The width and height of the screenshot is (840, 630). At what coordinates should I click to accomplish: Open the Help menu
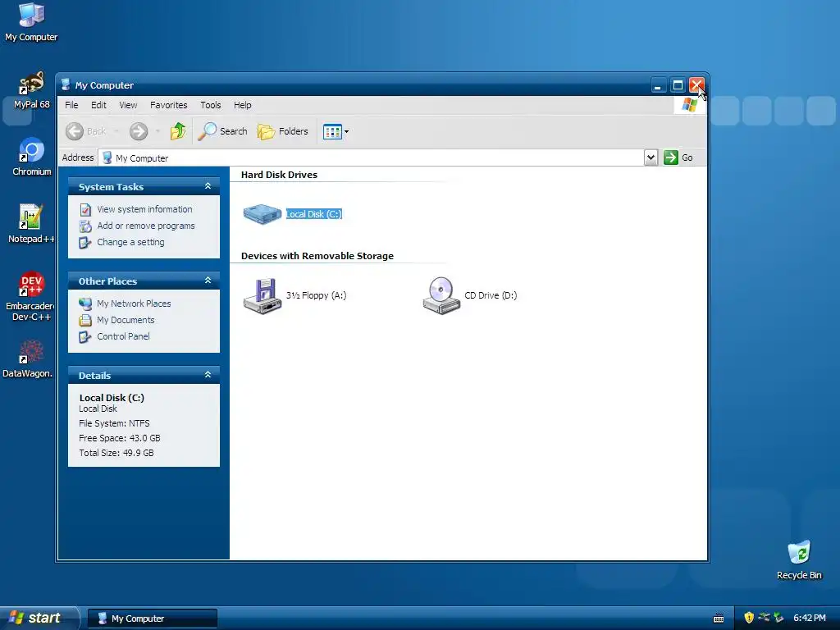click(242, 105)
